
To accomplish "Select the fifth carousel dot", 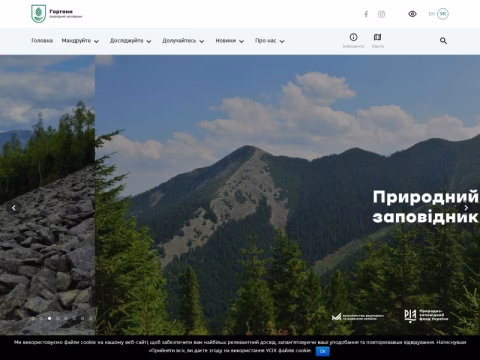I will [x=66, y=318].
